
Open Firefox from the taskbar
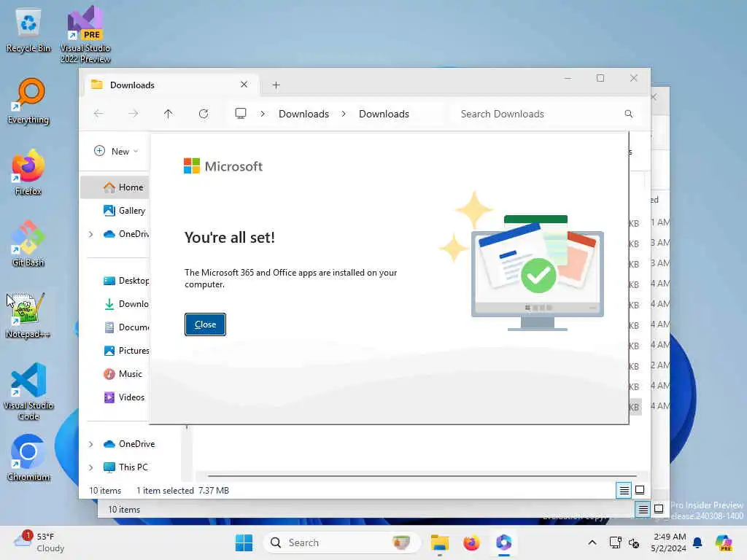tap(471, 542)
